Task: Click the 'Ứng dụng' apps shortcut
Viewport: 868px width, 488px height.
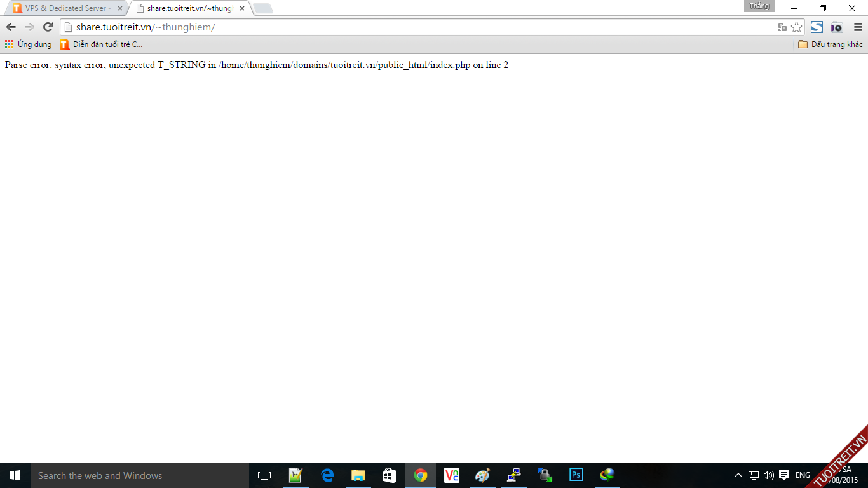Action: (28, 44)
